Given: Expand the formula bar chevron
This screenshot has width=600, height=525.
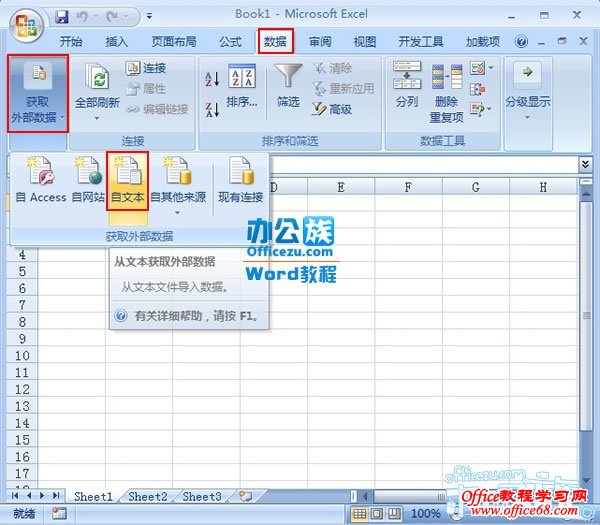Looking at the screenshot, I should click(585, 165).
